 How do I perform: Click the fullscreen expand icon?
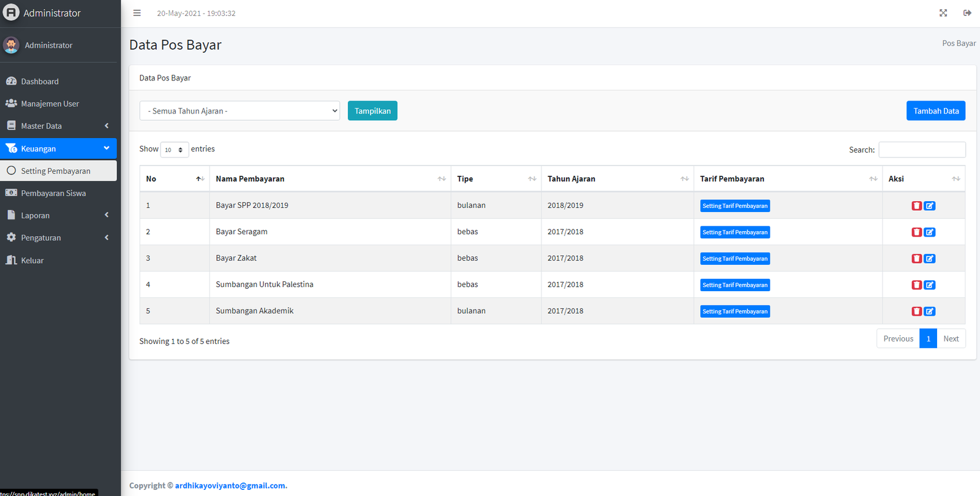click(943, 13)
